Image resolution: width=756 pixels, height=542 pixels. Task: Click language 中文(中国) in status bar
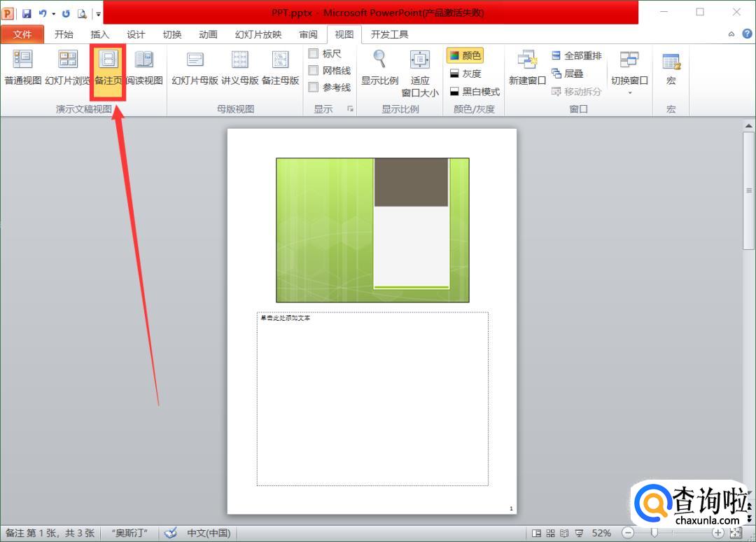pos(209,533)
